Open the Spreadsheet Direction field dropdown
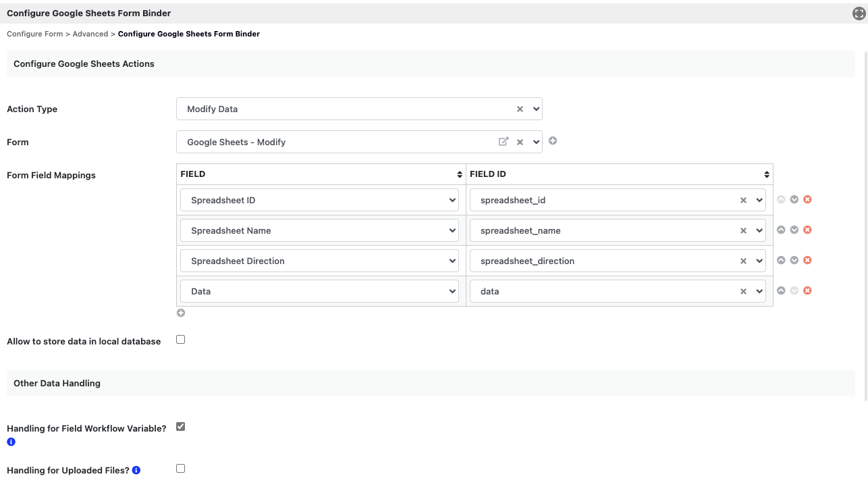This screenshot has width=868, height=491. click(319, 261)
